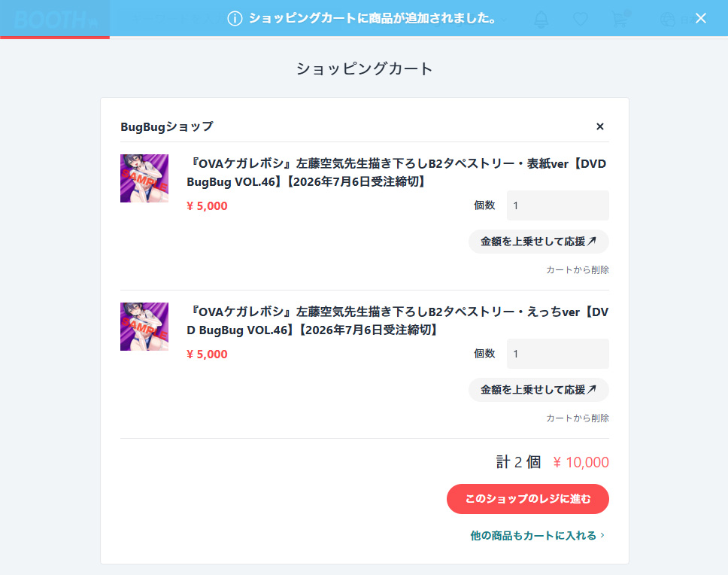Viewport: 728px width, 575px height.
Task: Click the thumbnail of the えっちver tapestry
Action: (144, 327)
